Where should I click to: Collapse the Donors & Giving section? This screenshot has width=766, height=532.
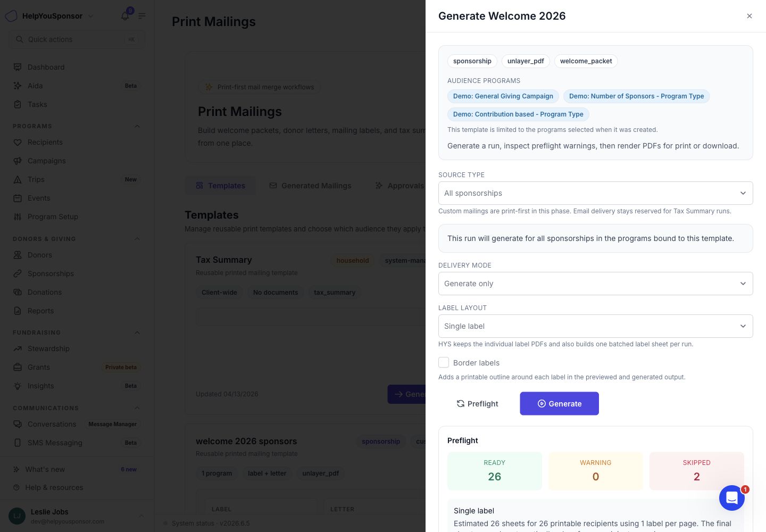(137, 239)
